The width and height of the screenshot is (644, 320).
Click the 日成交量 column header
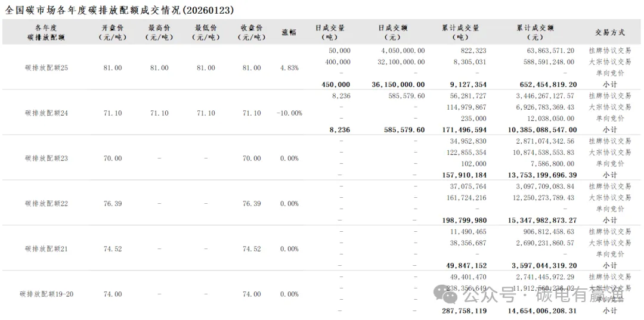point(330,32)
